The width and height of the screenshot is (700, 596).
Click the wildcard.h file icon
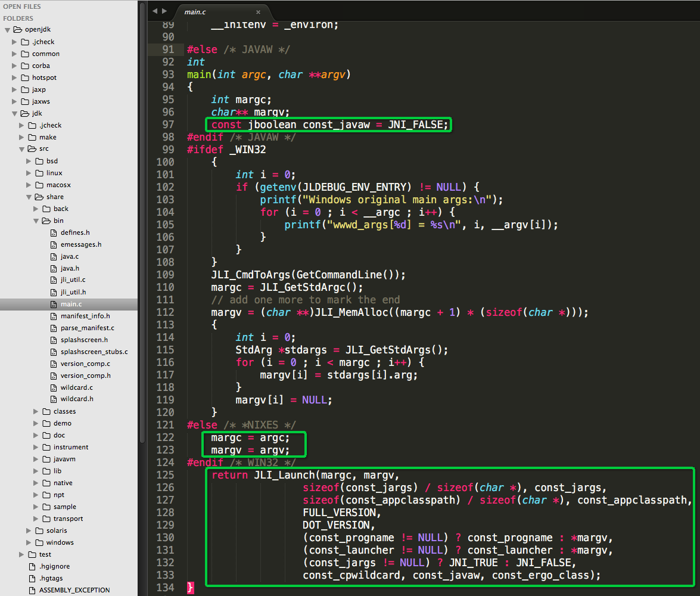pos(54,399)
